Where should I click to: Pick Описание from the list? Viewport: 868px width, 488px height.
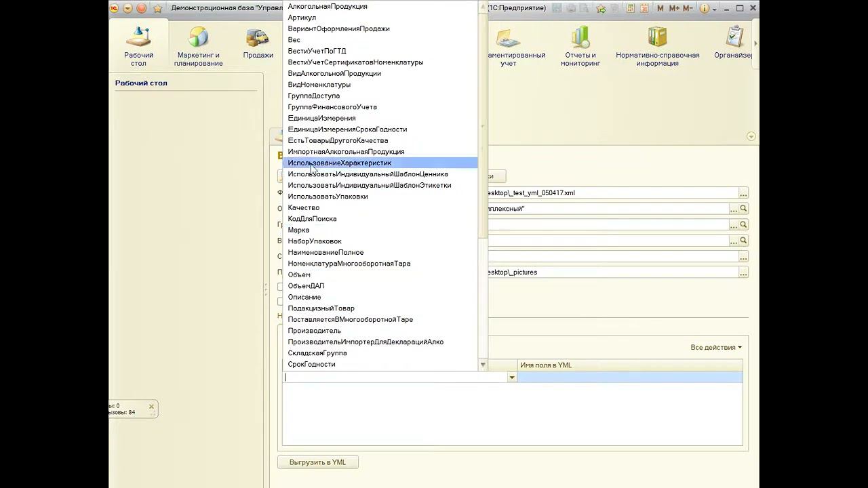pyautogui.click(x=380, y=297)
